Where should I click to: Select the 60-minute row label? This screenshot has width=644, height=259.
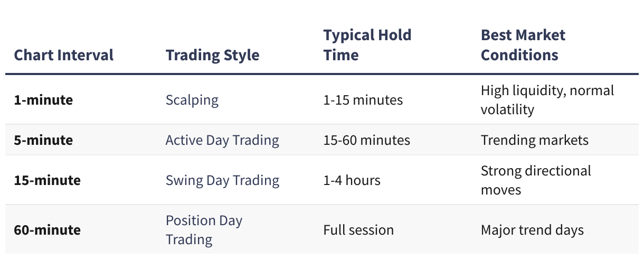[47, 230]
